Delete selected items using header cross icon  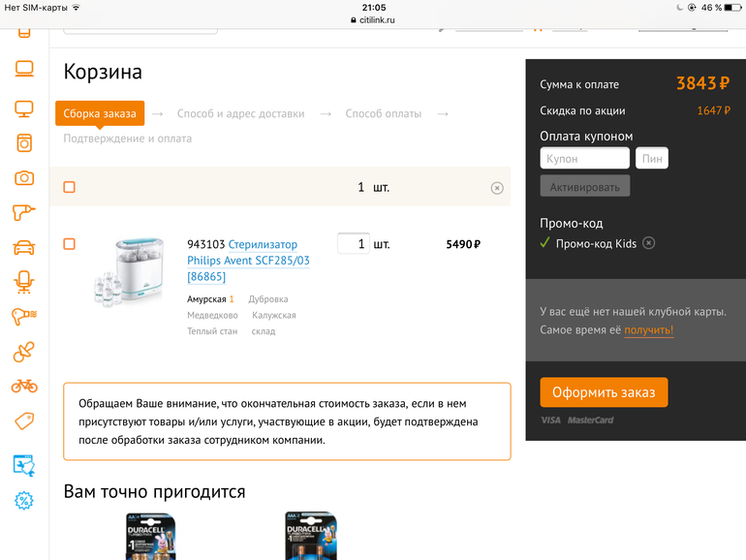[497, 188]
